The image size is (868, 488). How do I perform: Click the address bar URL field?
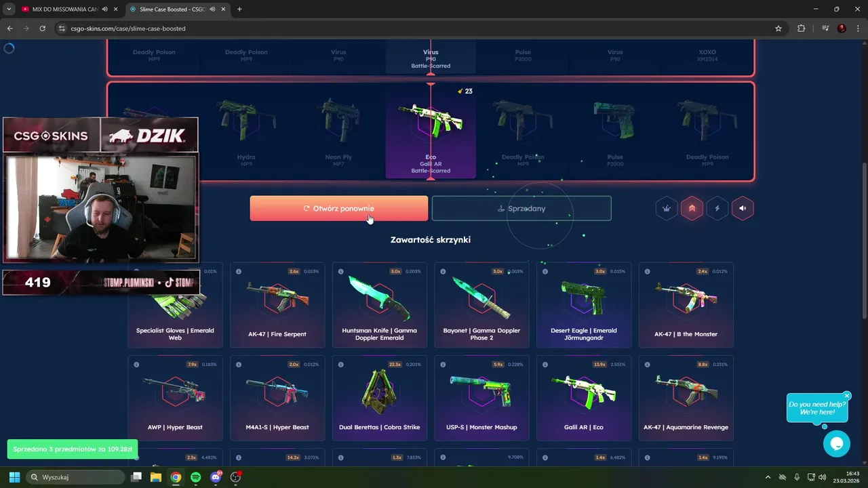pos(420,28)
